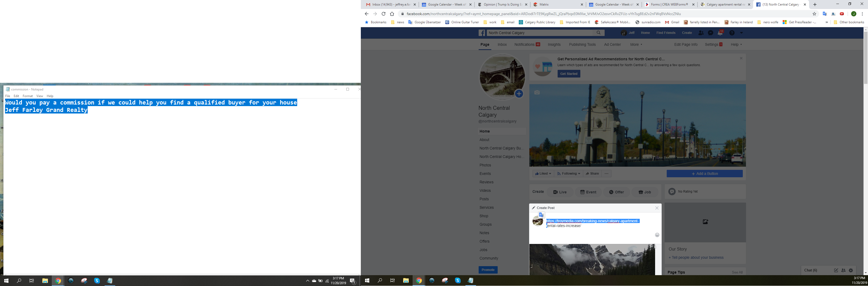Click the Google Translate extension icon
Image resolution: width=868 pixels, height=286 pixels.
(825, 14)
